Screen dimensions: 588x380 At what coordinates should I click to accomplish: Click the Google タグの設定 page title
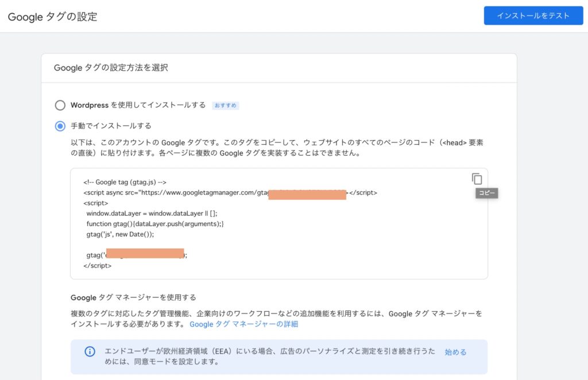(x=52, y=17)
